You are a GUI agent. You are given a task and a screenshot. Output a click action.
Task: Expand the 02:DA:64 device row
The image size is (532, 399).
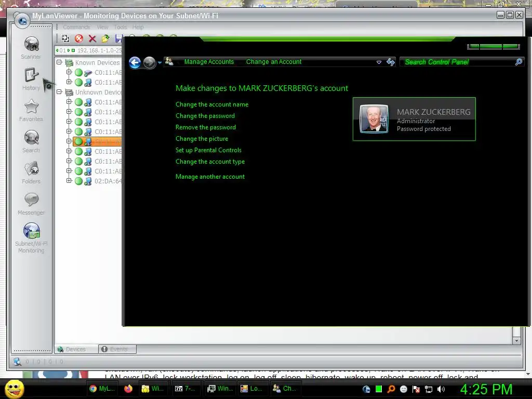pyautogui.click(x=69, y=180)
